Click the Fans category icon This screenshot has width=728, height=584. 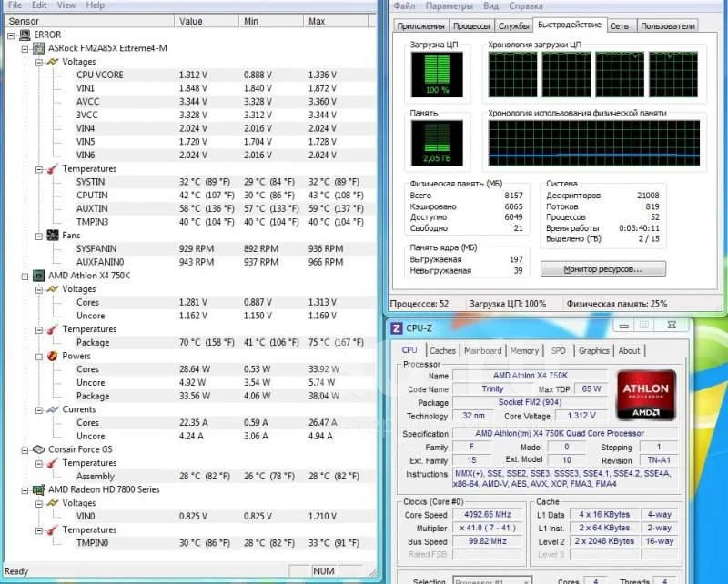click(x=53, y=236)
